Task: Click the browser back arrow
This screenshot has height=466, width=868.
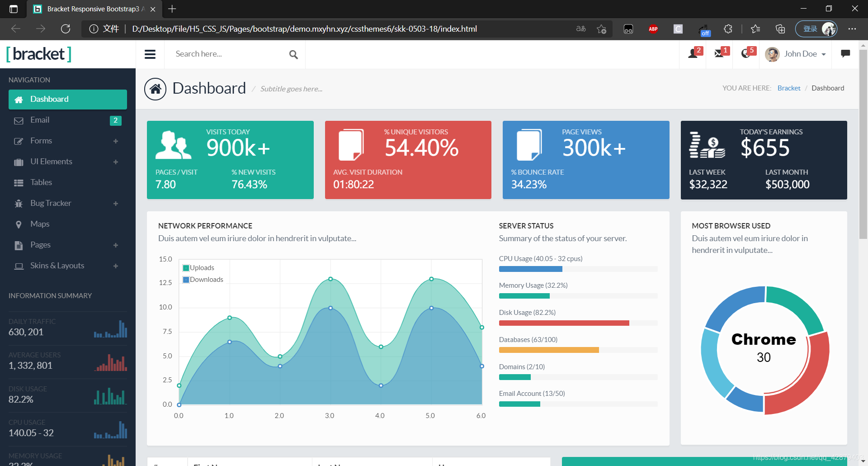Action: [x=16, y=29]
